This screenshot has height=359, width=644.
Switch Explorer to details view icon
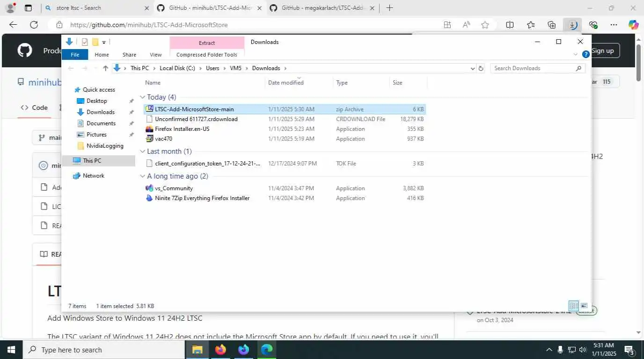pyautogui.click(x=574, y=306)
